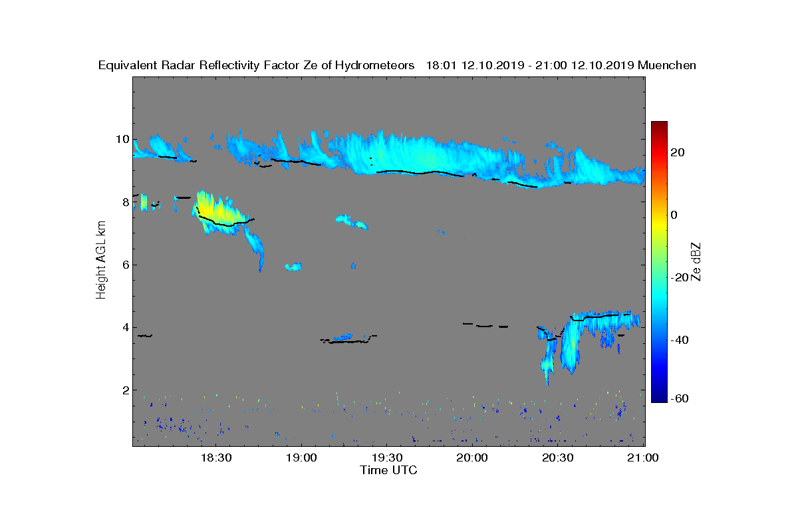Click the black cloud-base line at 4 km near 20:05
The image size is (798, 532).
pyautogui.click(x=485, y=326)
